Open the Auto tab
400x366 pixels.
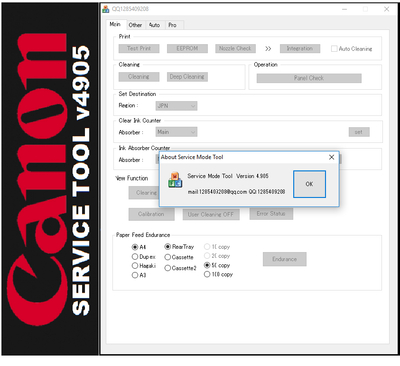pyautogui.click(x=154, y=25)
